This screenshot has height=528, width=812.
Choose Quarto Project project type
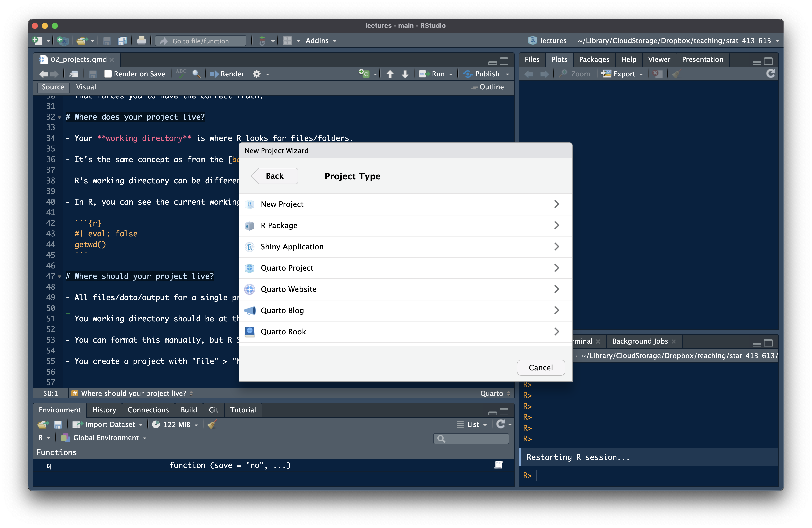click(x=405, y=268)
